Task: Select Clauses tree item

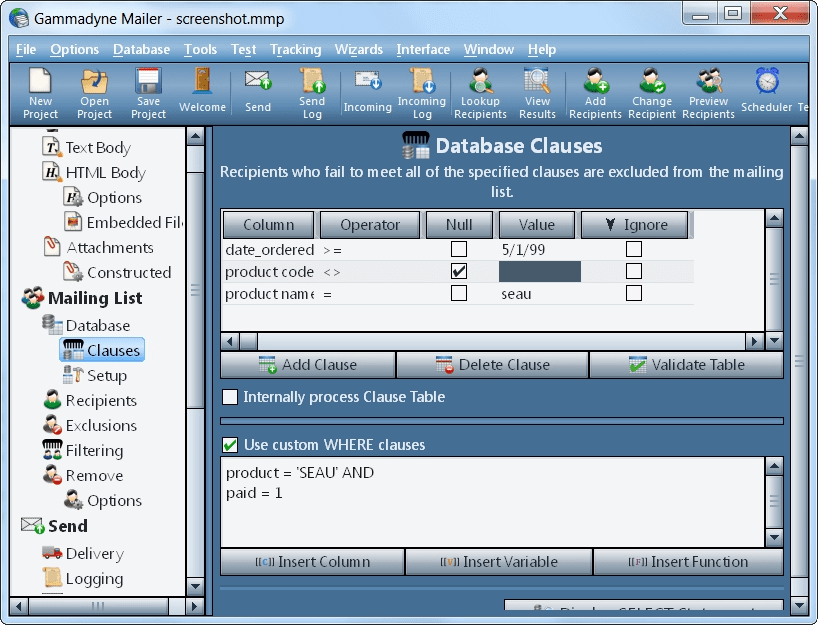Action: pos(102,350)
